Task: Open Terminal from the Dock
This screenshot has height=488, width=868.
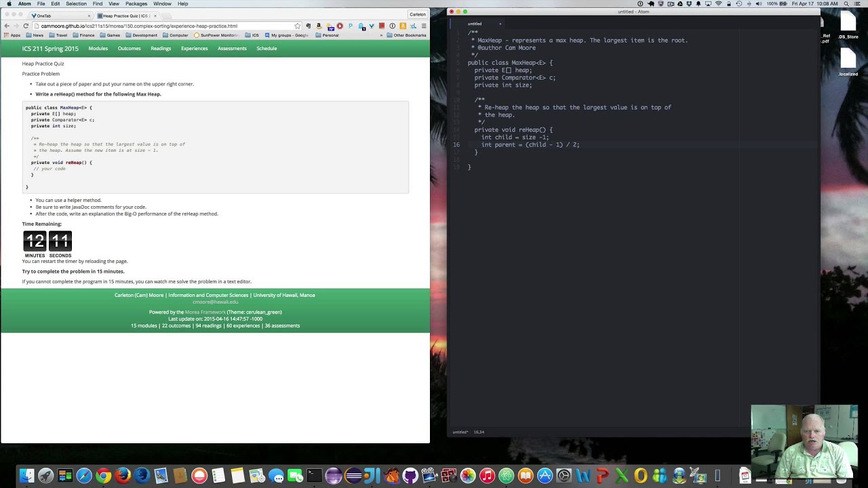Action: tap(314, 476)
